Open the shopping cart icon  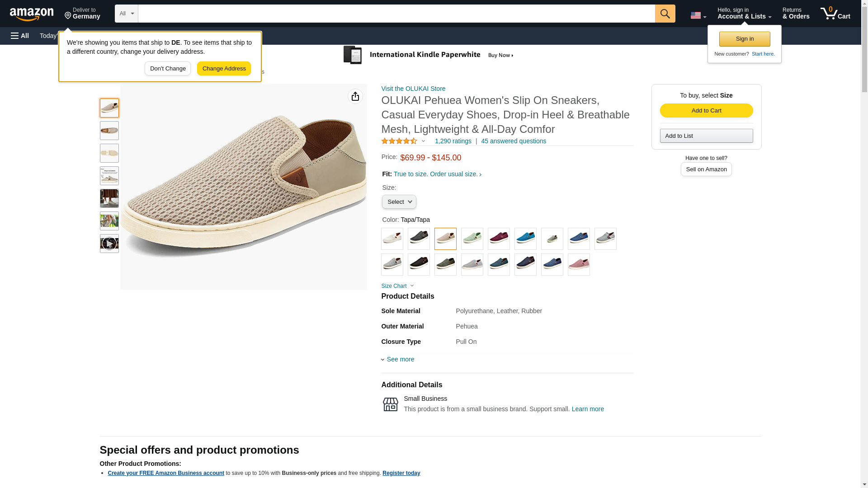[835, 14]
